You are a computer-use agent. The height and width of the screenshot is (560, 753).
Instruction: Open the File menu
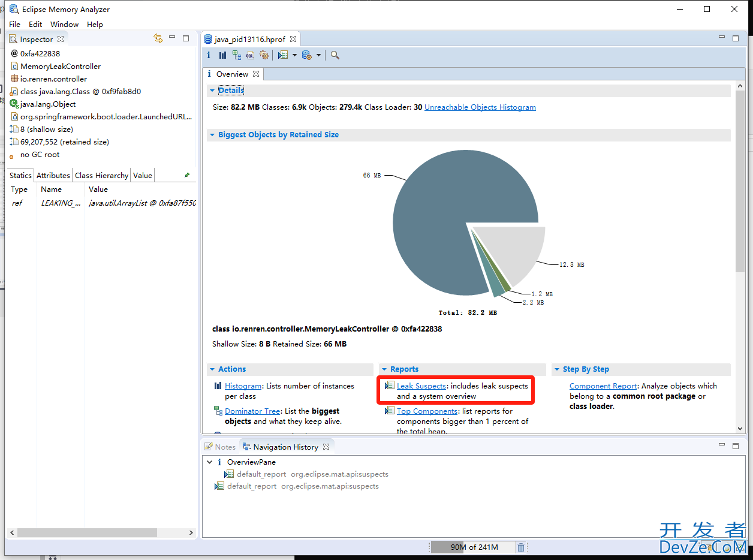[x=14, y=24]
